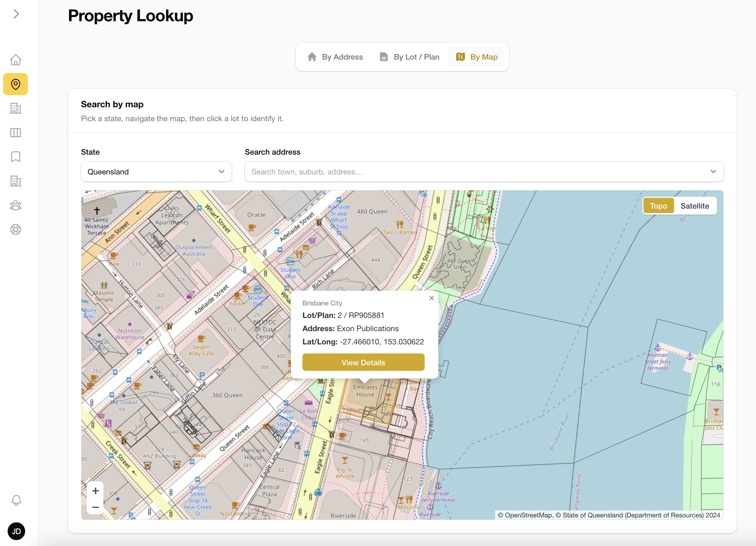This screenshot has width=756, height=546.
Task: Click the ANZ Building label on map
Action: pos(159,456)
